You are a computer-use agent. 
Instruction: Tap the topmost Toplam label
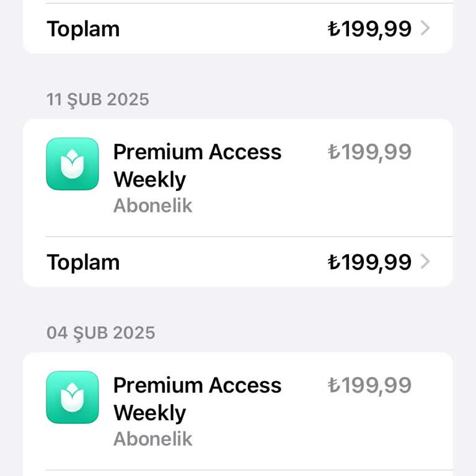83,29
